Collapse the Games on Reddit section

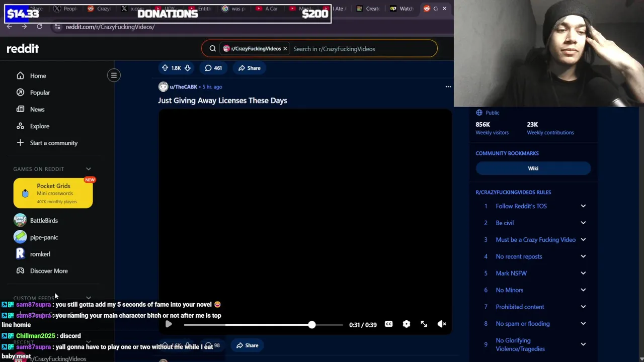(x=89, y=169)
